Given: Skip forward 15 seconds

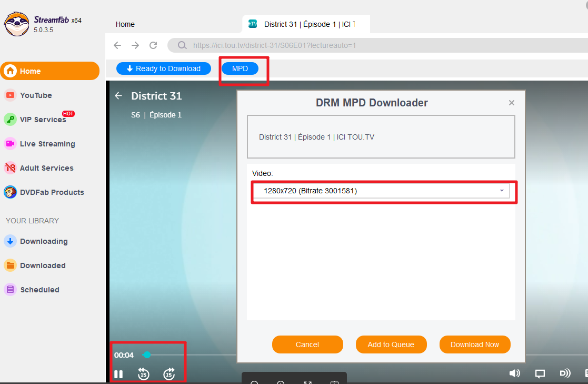Looking at the screenshot, I should pos(169,374).
